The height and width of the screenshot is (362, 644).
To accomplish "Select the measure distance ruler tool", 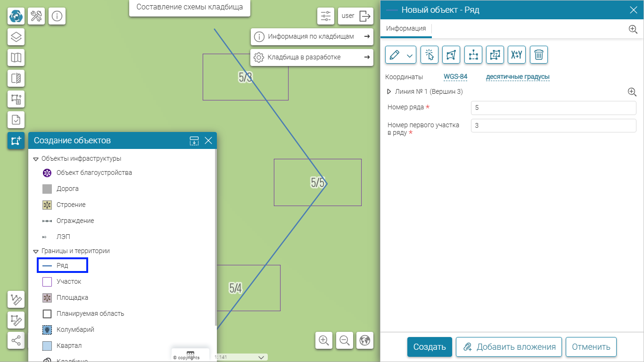I will 16,299.
